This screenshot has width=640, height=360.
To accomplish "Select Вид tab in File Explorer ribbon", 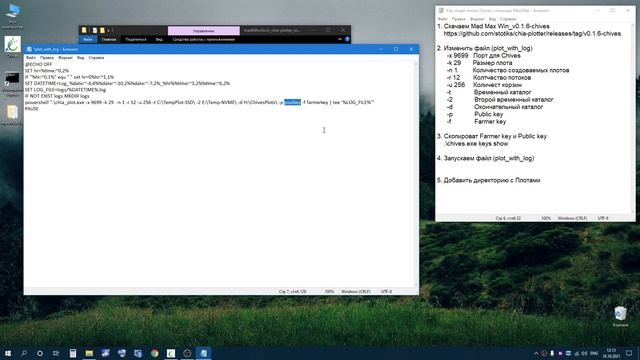I will [x=159, y=40].
